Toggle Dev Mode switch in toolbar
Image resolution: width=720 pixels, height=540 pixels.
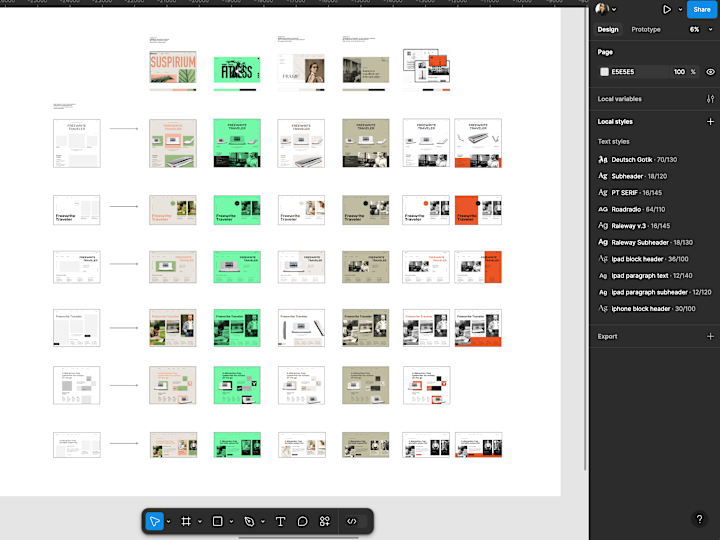pos(356,521)
